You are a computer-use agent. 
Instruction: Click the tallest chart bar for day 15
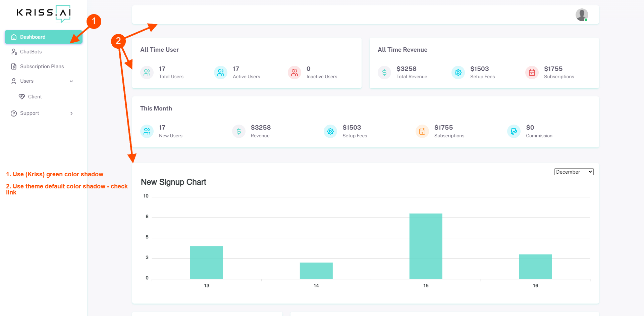pos(426,246)
